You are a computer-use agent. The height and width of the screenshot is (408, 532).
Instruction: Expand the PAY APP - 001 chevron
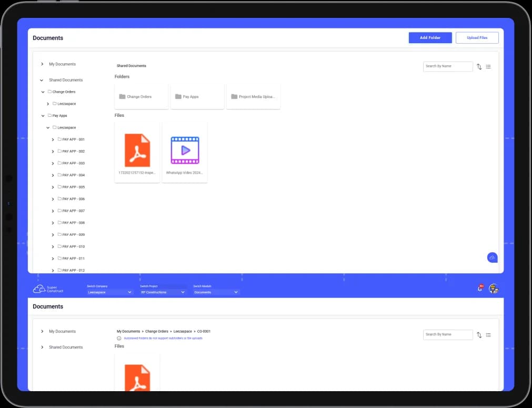click(x=53, y=140)
